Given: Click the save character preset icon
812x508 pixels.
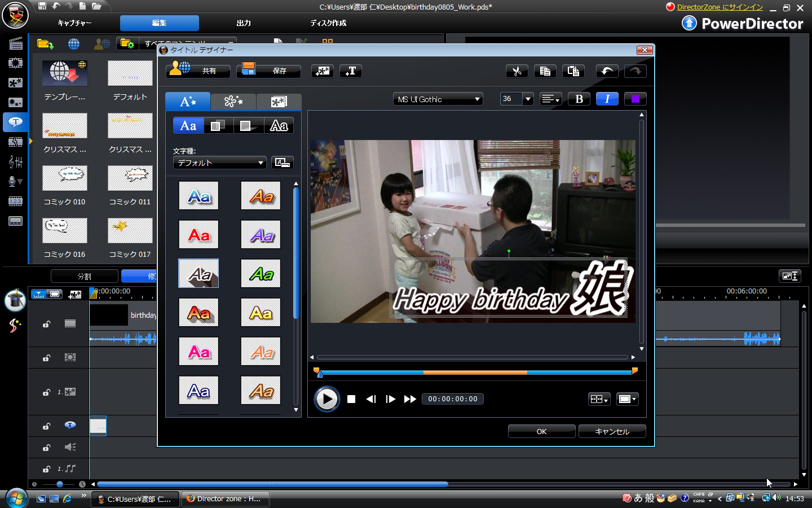Looking at the screenshot, I should pyautogui.click(x=283, y=163).
